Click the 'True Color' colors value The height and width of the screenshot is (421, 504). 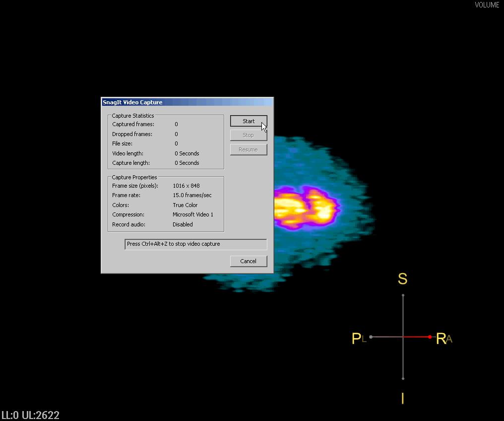[x=185, y=205]
